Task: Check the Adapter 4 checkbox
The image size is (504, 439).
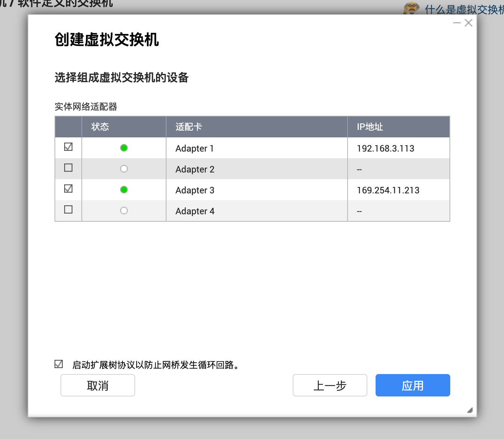Action: (x=68, y=210)
